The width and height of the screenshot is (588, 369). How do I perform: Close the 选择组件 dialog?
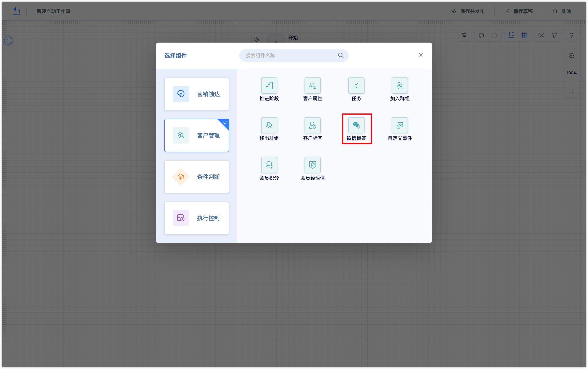click(x=421, y=55)
